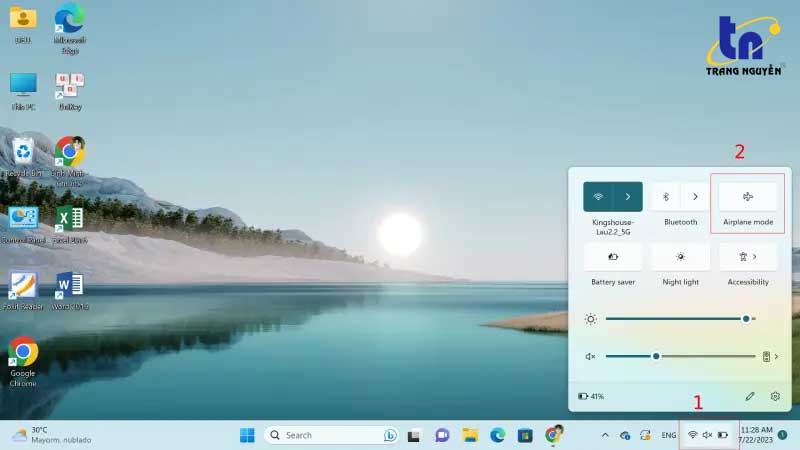The image size is (800, 450).
Task: Open Google Chrome from the desktop shortcut
Action: point(23,353)
